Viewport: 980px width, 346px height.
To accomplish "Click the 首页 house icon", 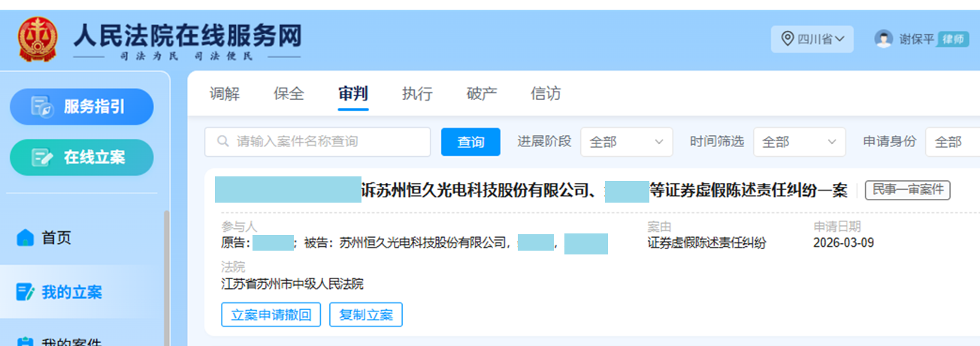I will 26,238.
